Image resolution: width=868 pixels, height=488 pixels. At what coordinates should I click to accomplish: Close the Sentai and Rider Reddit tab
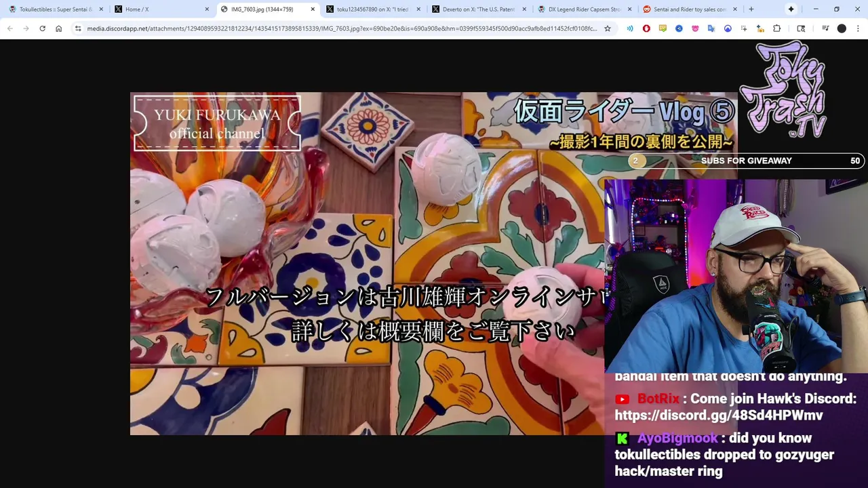pos(736,9)
